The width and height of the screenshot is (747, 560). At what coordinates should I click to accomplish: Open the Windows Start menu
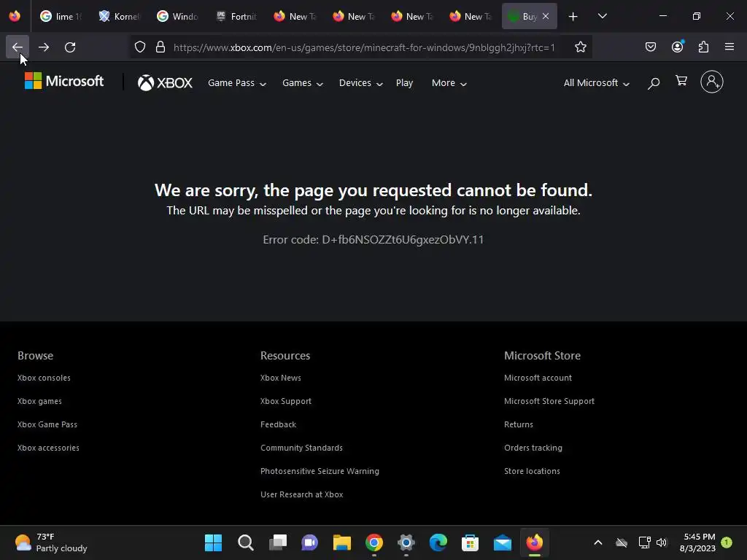(213, 542)
